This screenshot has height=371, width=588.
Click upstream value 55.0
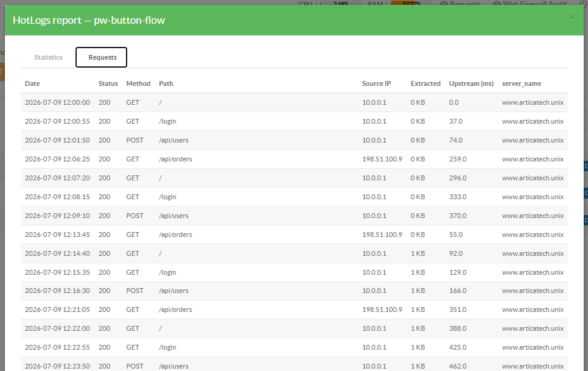(x=456, y=235)
